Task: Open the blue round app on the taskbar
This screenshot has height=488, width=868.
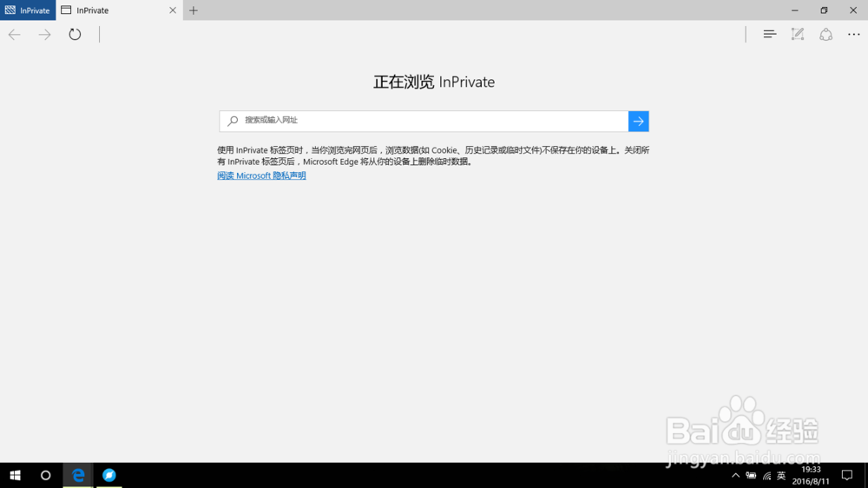Action: [109, 475]
